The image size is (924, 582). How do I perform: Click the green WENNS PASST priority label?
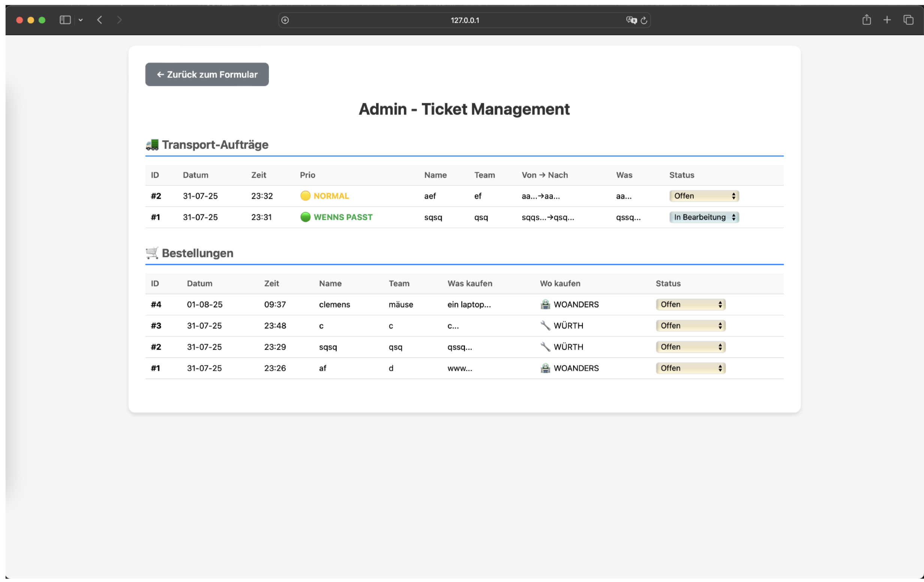click(343, 217)
